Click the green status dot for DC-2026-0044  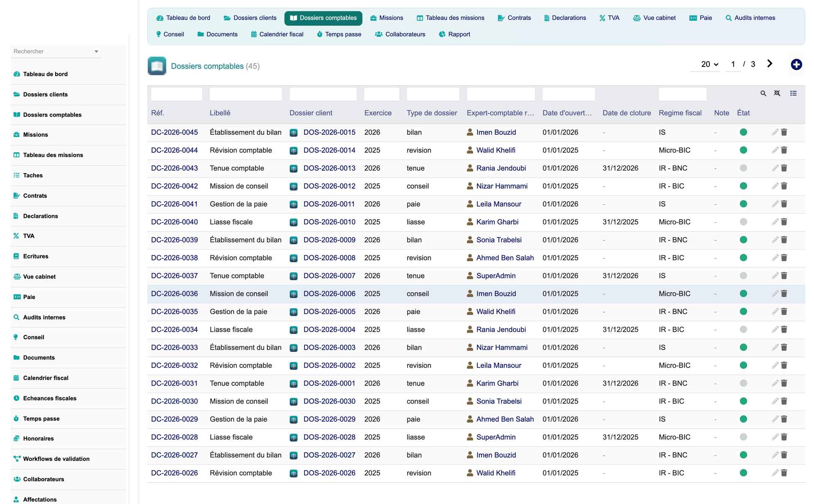(743, 150)
